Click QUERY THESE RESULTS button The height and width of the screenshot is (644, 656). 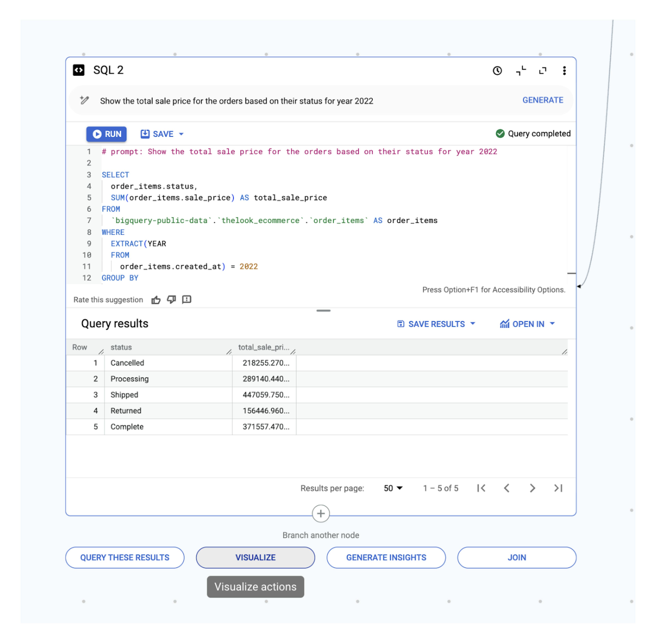(125, 558)
